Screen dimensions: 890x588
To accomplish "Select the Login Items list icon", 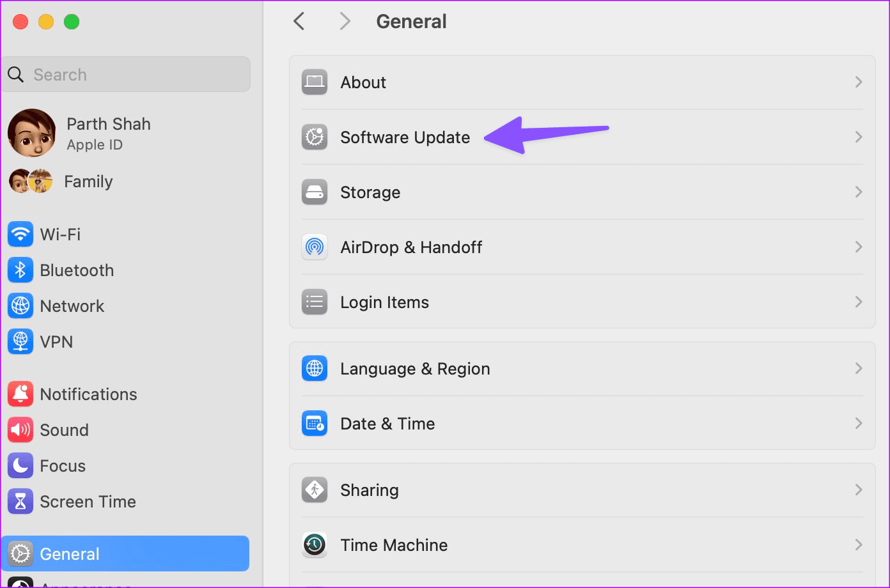I will 314,302.
